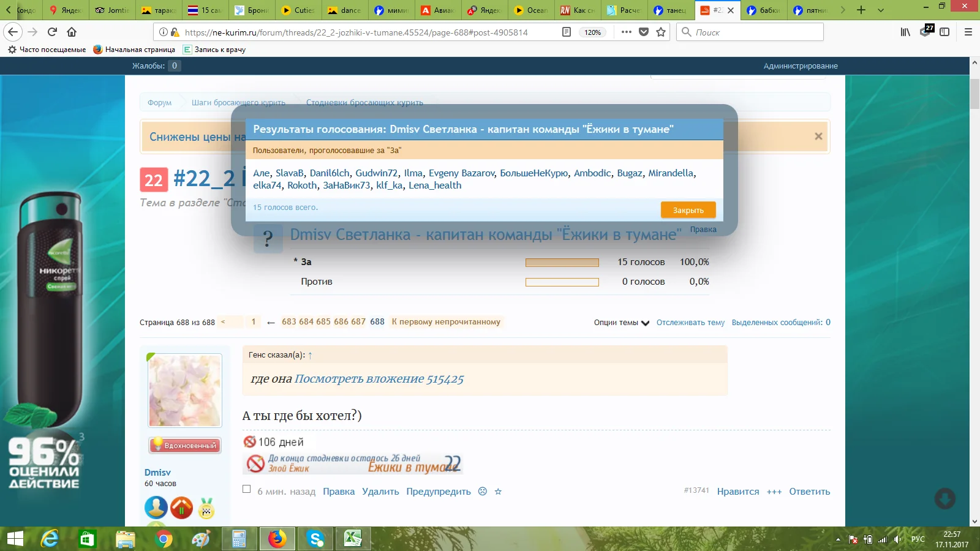The width and height of the screenshot is (980, 551).
Task: Dismiss the price notice banner with X
Action: coord(818,136)
